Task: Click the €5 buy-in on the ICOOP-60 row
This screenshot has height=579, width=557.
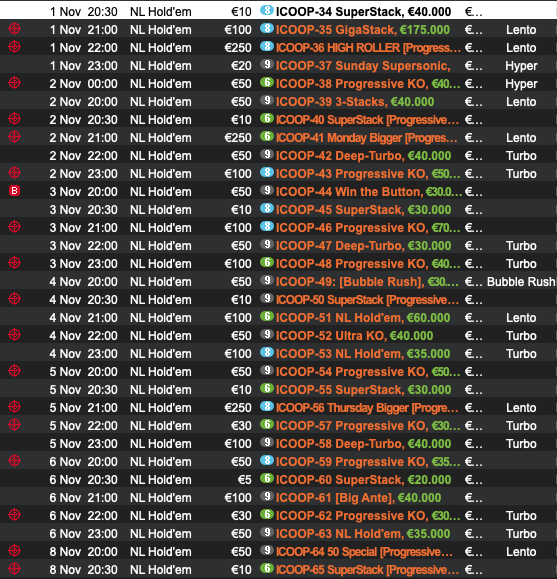Action: coord(245,480)
